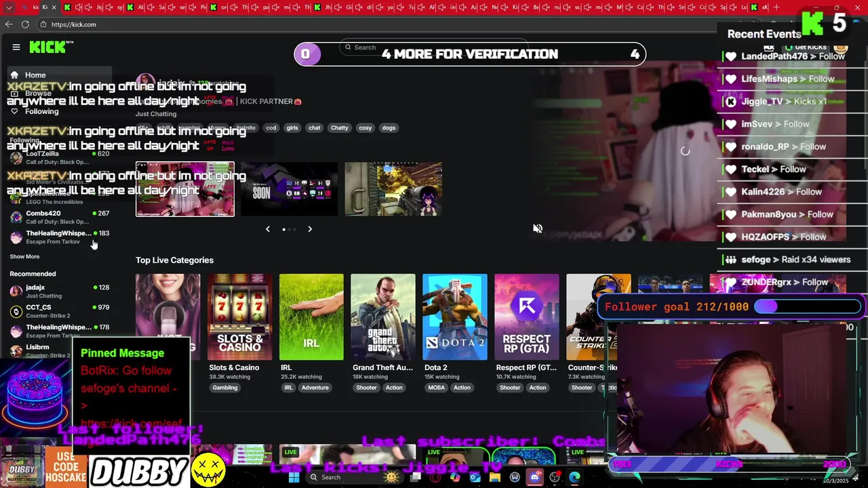Switch to OBS Studio on the taskbar
The image size is (868, 488).
coord(555,477)
